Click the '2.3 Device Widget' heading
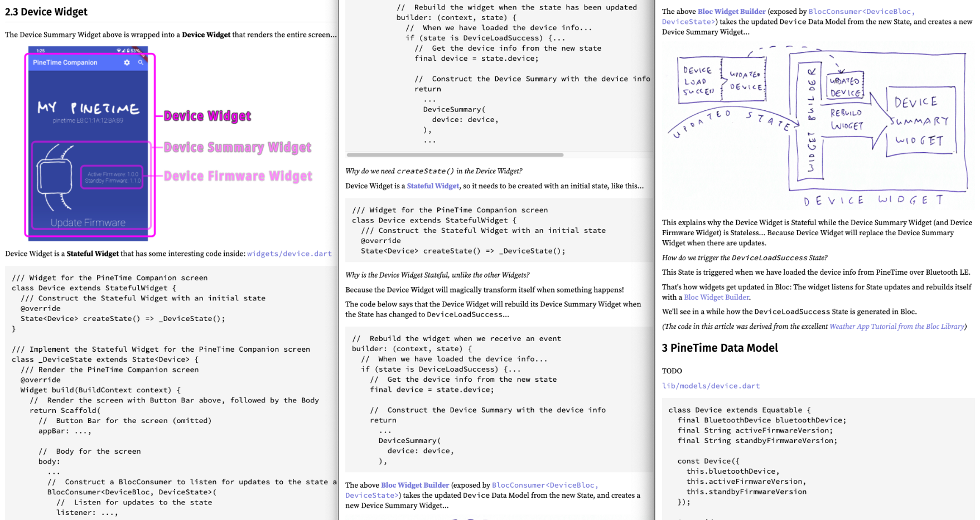 (46, 12)
